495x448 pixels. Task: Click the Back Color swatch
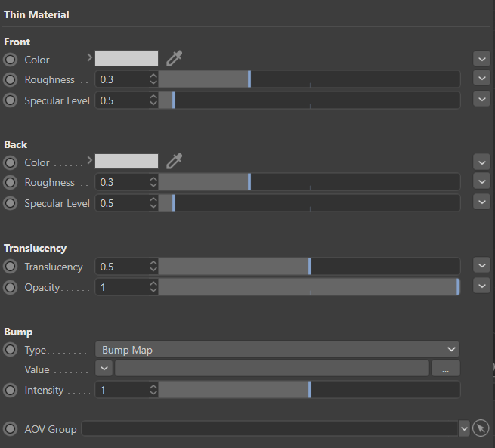[126, 161]
